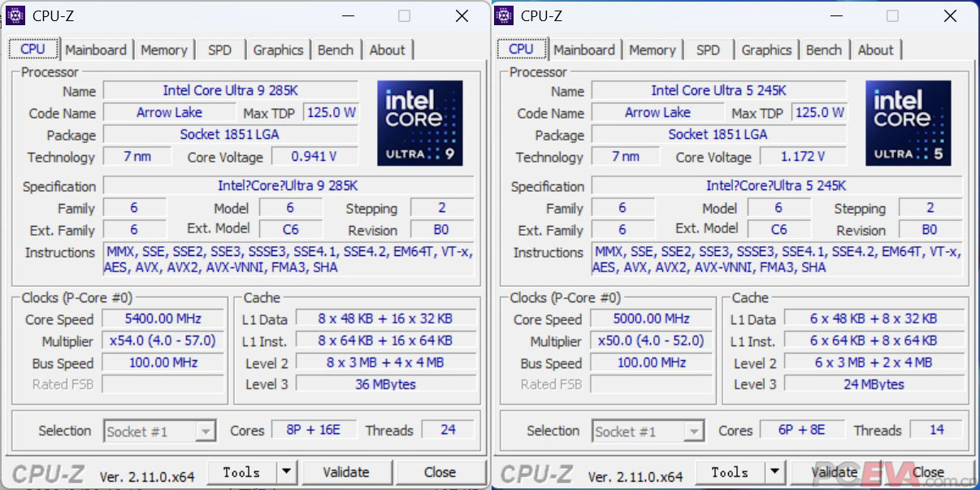Click Arrow Lake code name in the left window
This screenshot has height=490, width=980.
[x=169, y=112]
